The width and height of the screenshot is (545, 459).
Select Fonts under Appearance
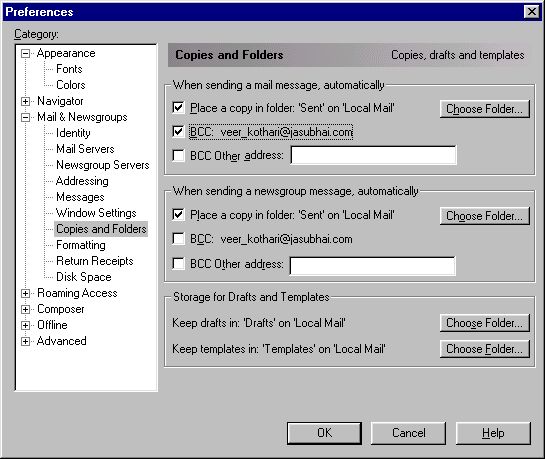(69, 69)
